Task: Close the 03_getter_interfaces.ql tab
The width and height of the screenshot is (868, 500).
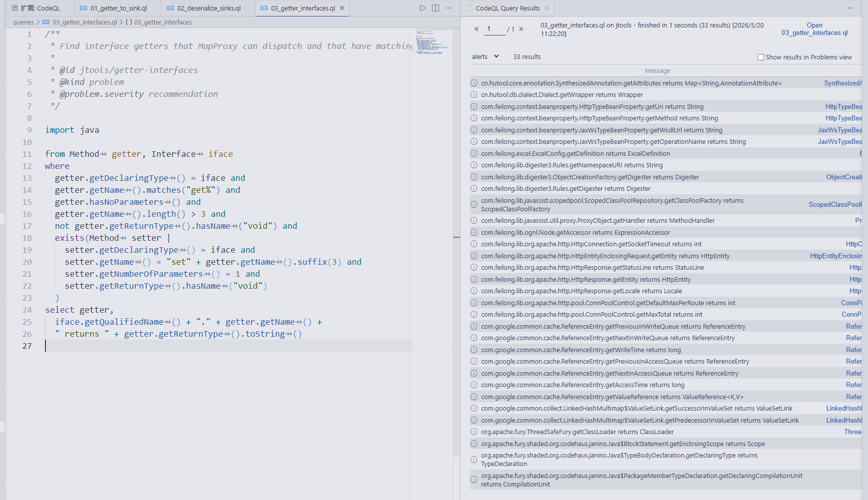Action: [x=342, y=8]
